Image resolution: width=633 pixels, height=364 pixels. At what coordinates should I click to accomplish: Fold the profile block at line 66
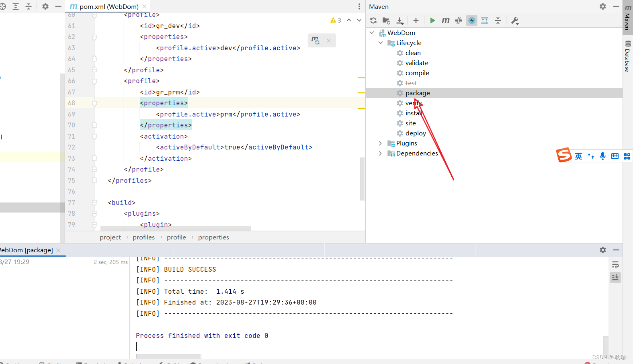(94, 81)
